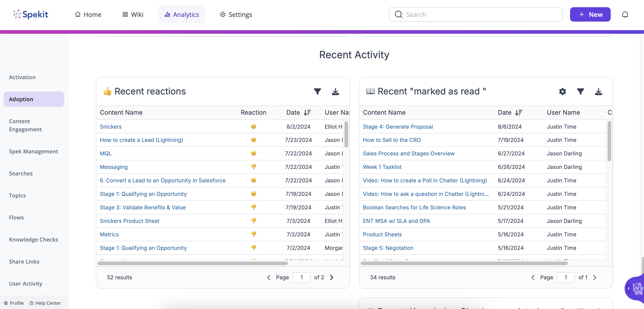Sort Recent reactions by Date icon

[x=307, y=112]
